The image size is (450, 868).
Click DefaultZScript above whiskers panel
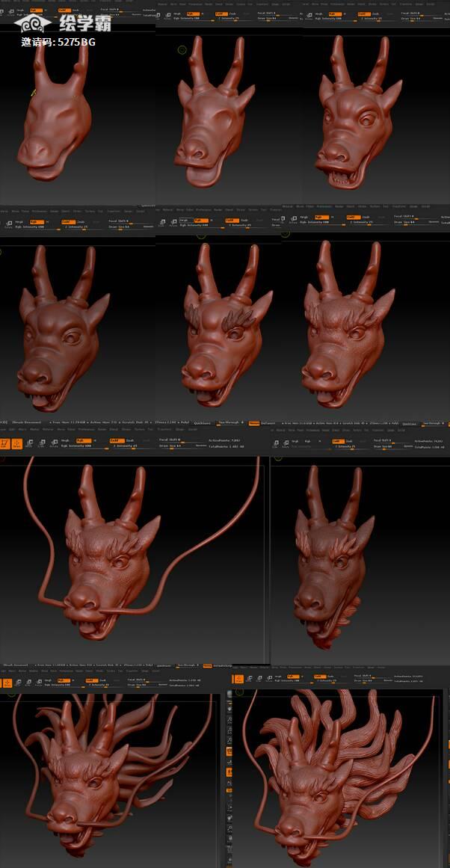click(267, 423)
